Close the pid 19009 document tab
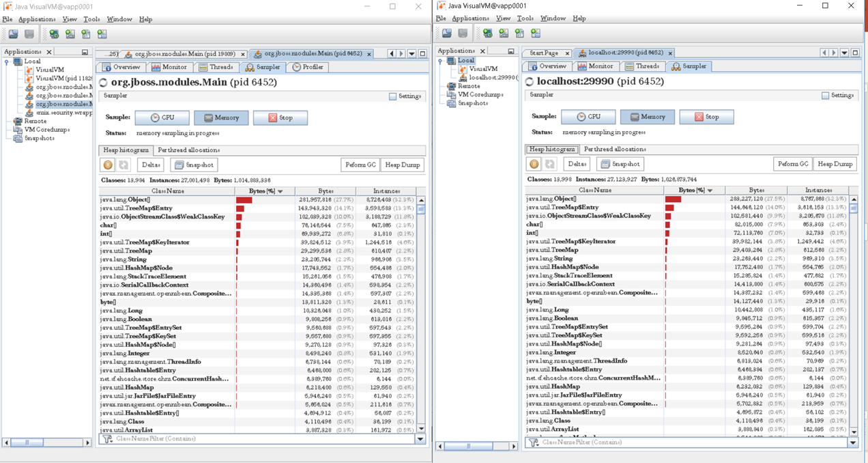The image size is (868, 463). 242,54
